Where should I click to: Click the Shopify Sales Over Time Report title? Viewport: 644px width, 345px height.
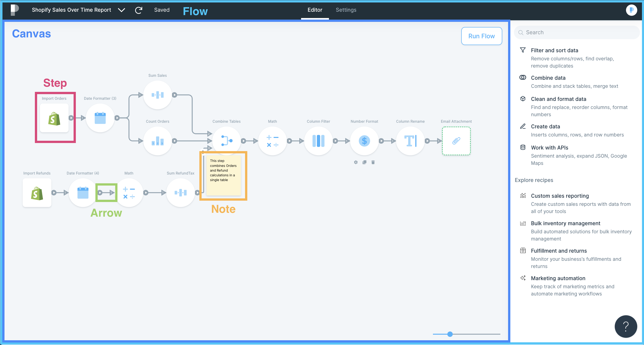coord(72,10)
